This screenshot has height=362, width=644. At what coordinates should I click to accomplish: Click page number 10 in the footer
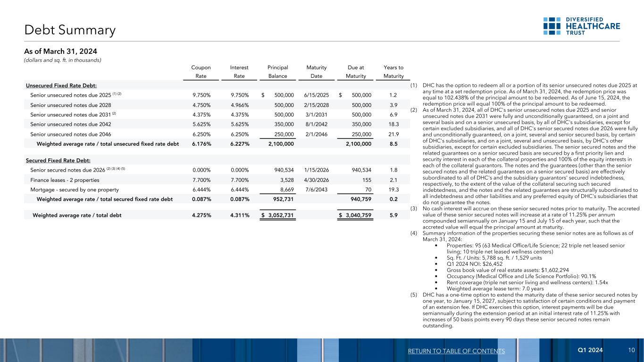tap(631, 351)
